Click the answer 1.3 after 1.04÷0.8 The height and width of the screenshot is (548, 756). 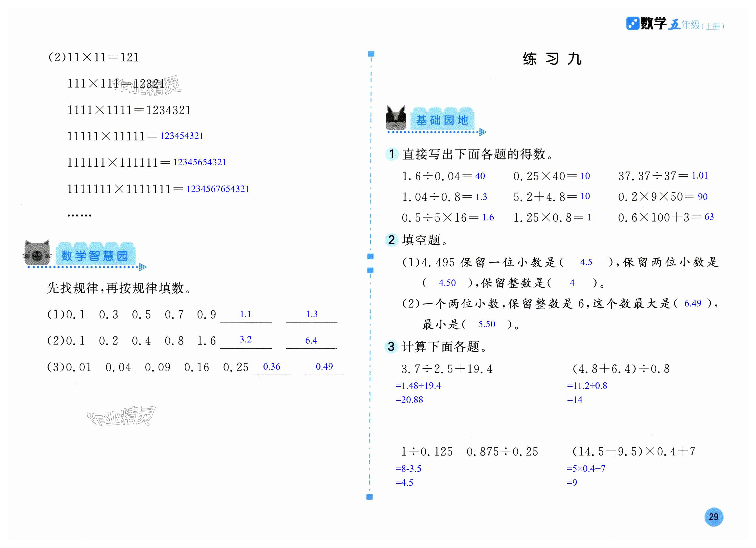pos(481,197)
